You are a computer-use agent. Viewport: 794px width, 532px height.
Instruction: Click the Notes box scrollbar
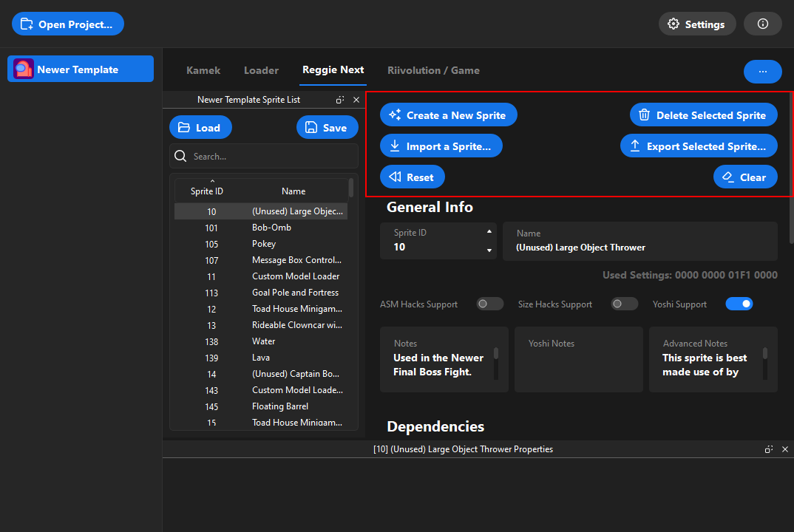tap(496, 353)
